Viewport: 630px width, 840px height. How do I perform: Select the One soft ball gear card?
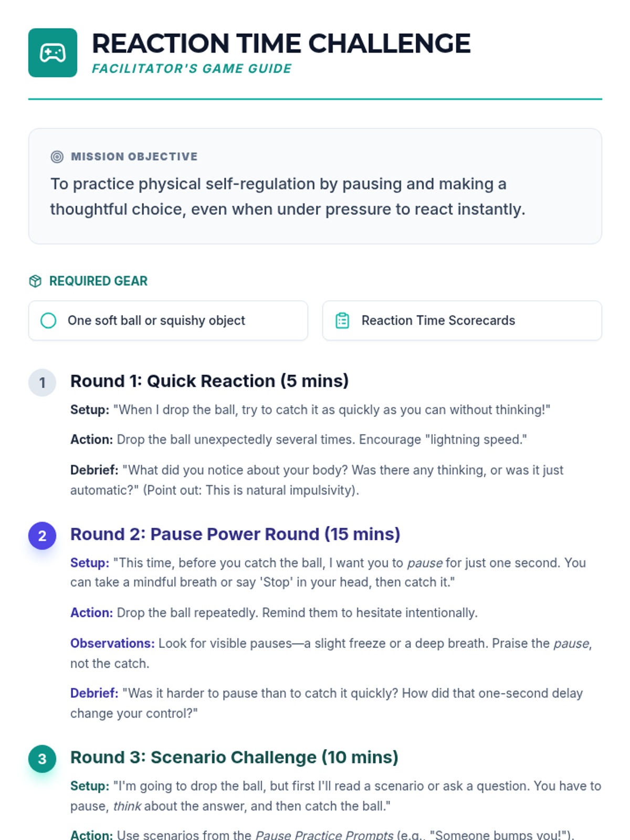tap(168, 320)
